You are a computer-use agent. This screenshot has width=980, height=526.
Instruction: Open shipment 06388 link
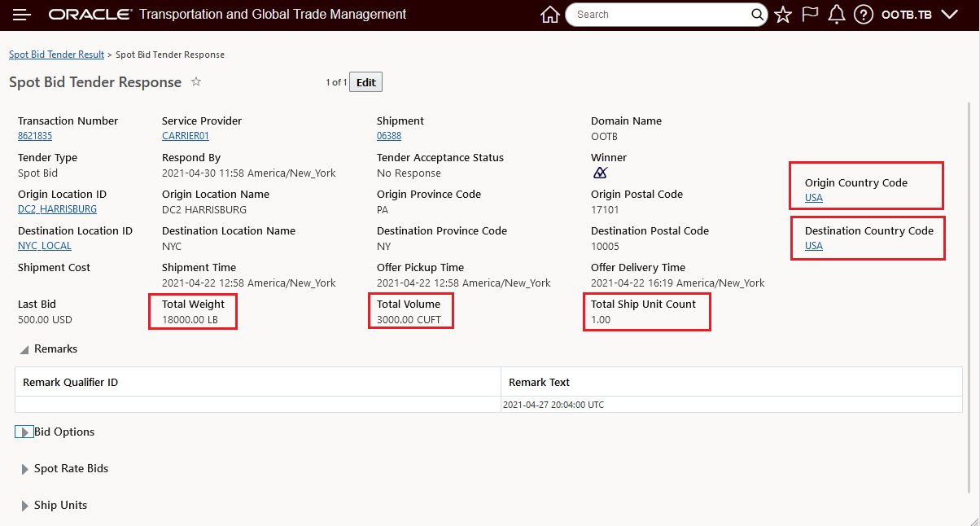pyautogui.click(x=389, y=136)
